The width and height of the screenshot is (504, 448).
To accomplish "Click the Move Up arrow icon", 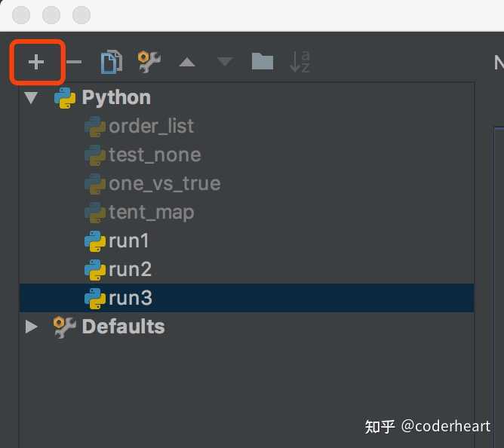I will click(x=187, y=63).
